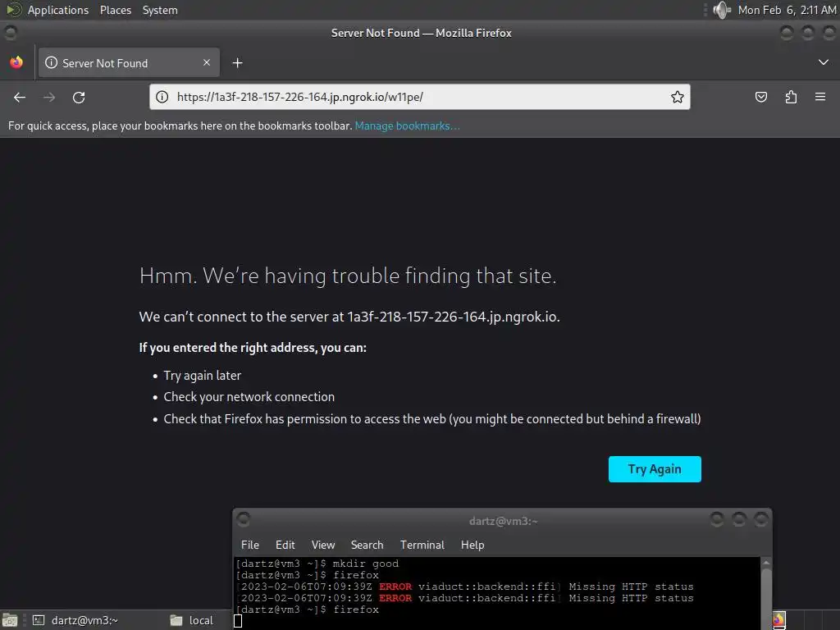Close the Firefox window
Viewport: 840px width, 630px height.
tap(829, 33)
